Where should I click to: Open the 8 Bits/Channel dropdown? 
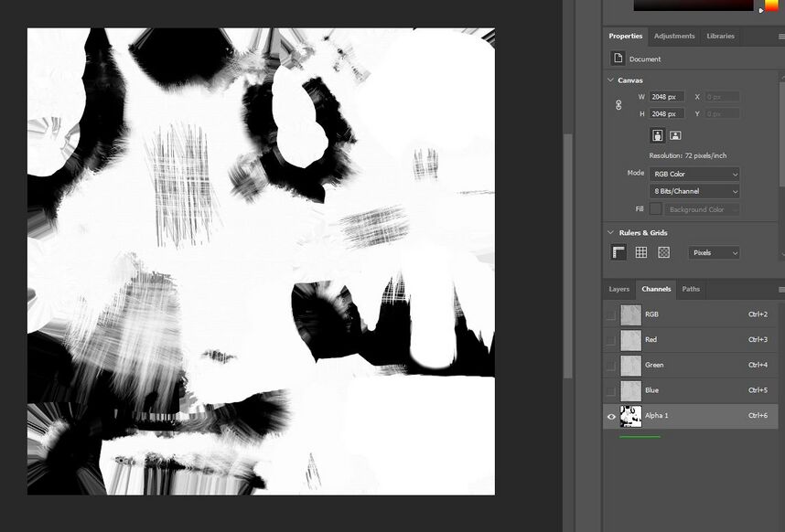click(x=694, y=191)
